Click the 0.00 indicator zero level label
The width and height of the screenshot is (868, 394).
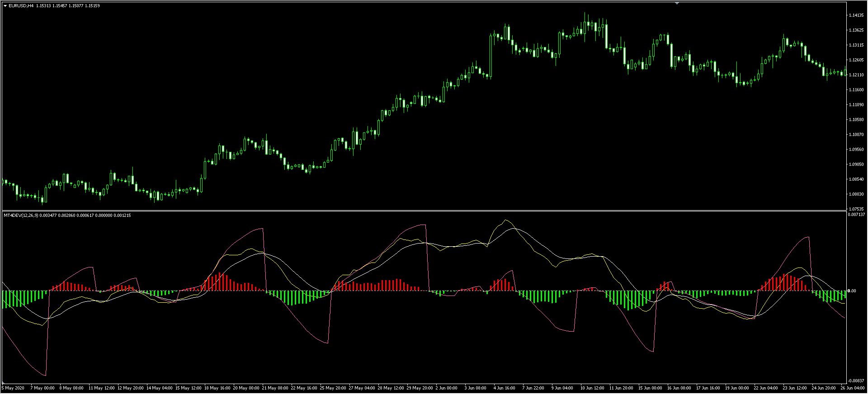tap(852, 291)
